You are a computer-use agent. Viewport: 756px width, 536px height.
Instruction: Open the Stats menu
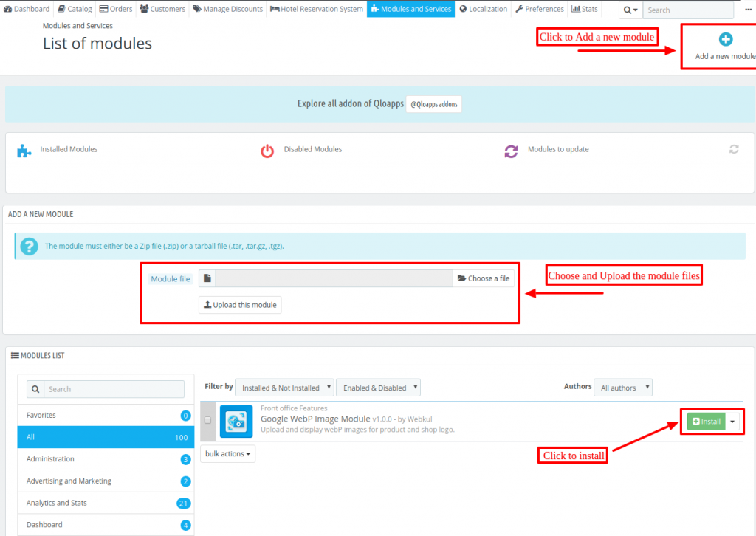(585, 9)
